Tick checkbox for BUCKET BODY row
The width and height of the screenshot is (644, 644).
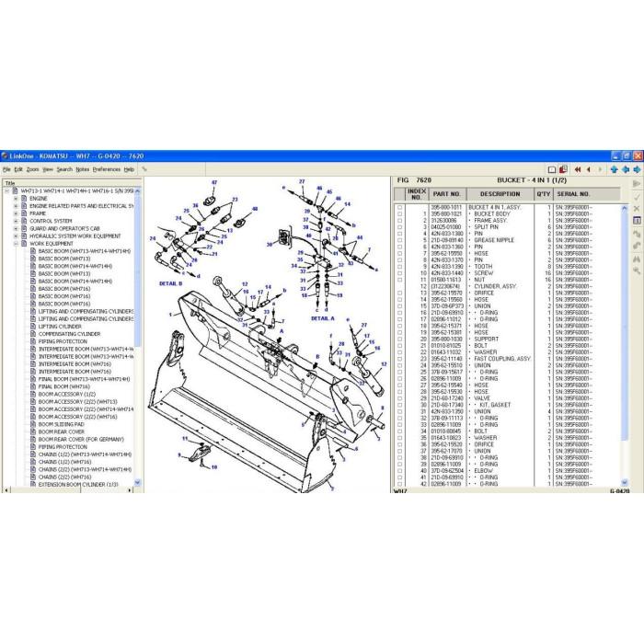tap(399, 214)
